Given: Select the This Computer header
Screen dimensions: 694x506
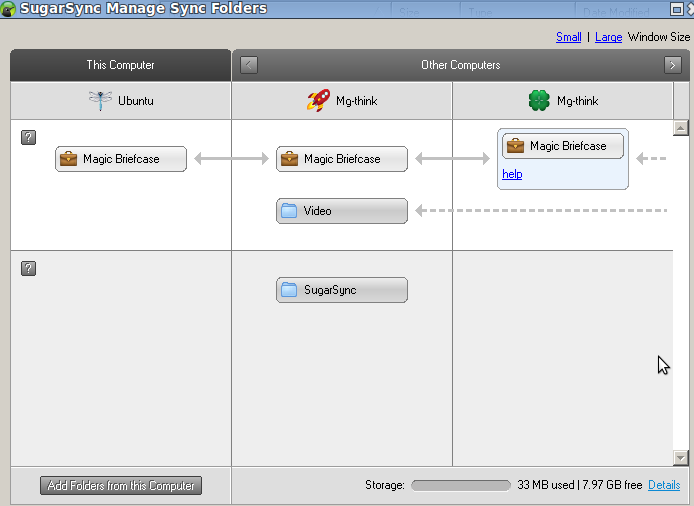Looking at the screenshot, I should tap(121, 65).
